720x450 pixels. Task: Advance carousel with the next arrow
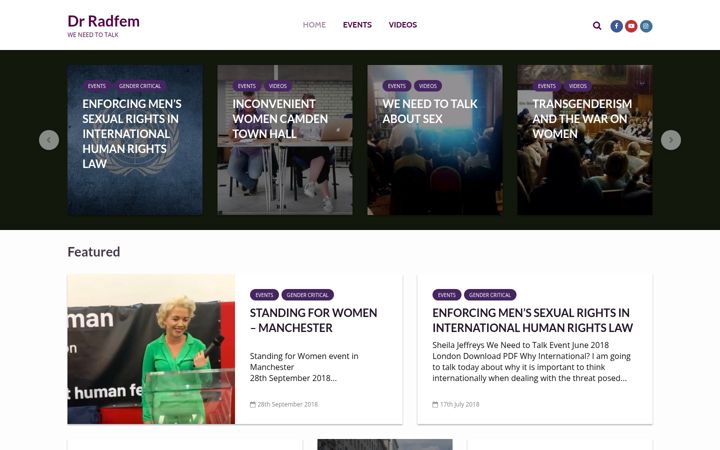point(670,140)
